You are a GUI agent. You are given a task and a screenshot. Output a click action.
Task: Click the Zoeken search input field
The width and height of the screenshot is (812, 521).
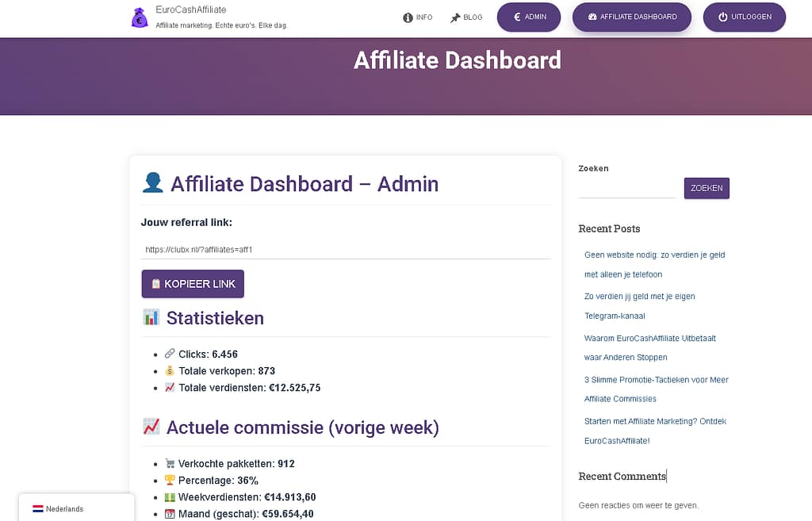pos(626,188)
